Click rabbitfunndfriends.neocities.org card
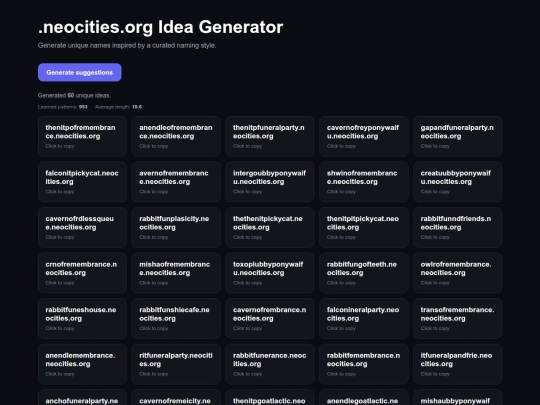 (457, 227)
